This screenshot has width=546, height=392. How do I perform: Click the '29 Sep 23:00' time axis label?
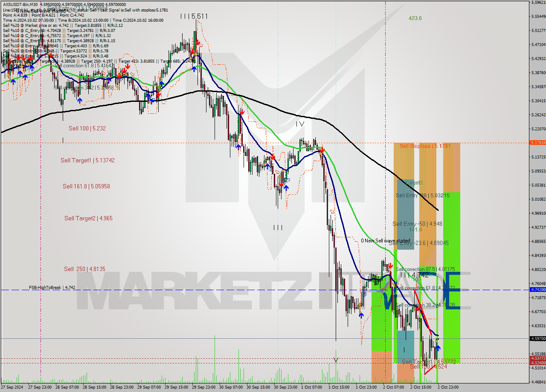click(x=204, y=387)
